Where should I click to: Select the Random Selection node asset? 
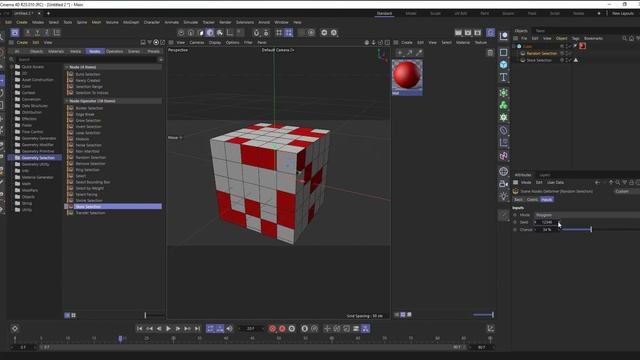pos(91,158)
